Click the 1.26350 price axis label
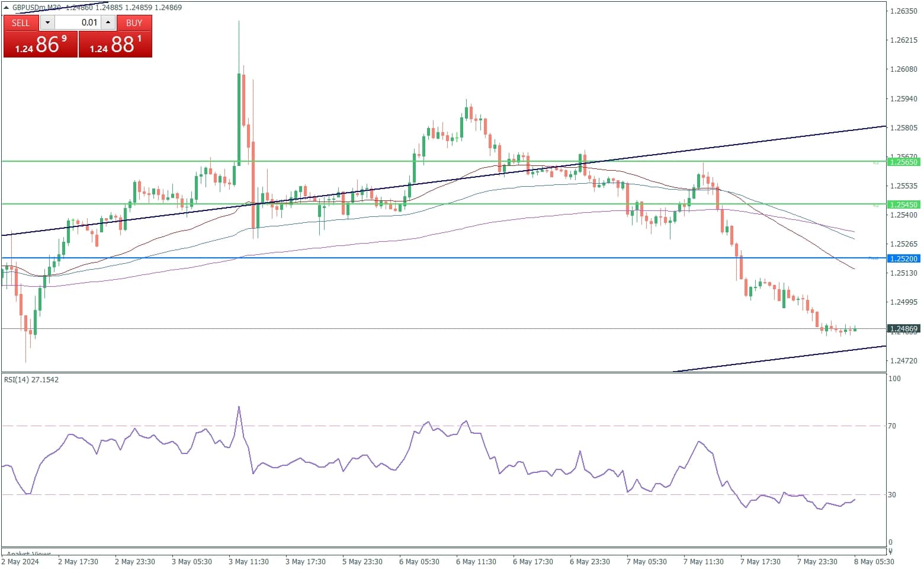 pos(904,11)
